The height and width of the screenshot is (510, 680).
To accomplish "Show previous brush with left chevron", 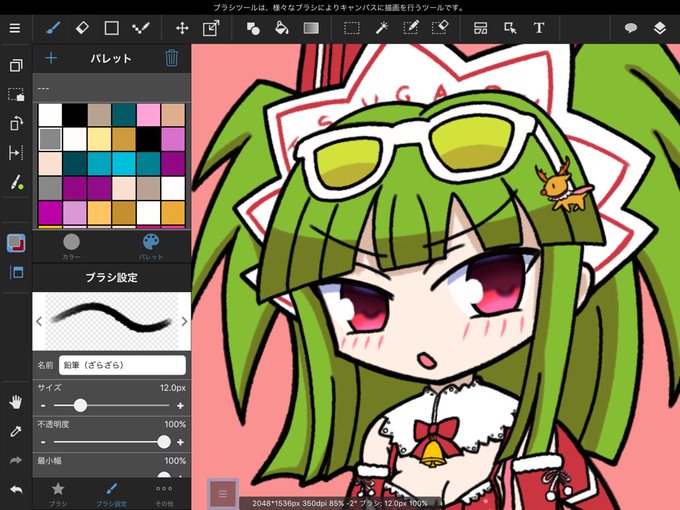I will tap(39, 321).
